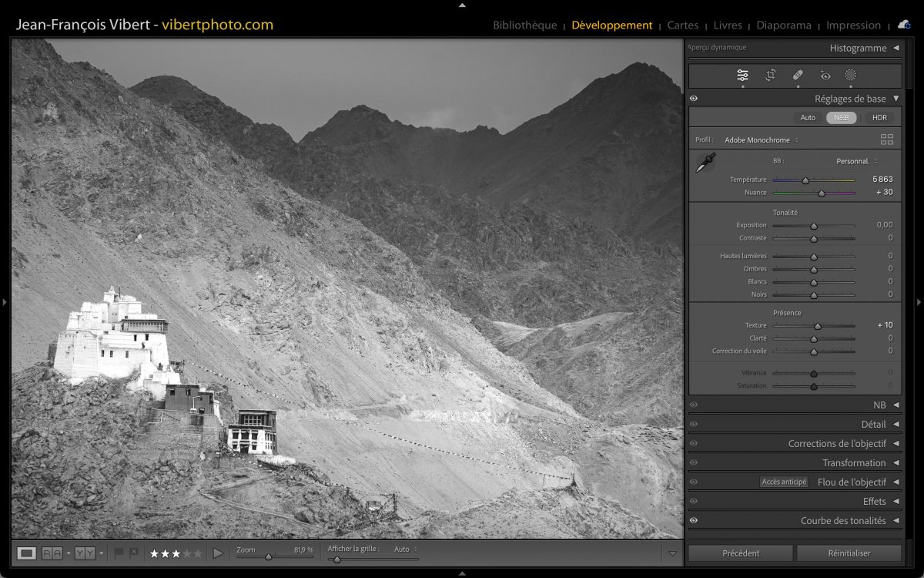Click the Edit sliders icon
This screenshot has width=924, height=578.
pos(742,75)
